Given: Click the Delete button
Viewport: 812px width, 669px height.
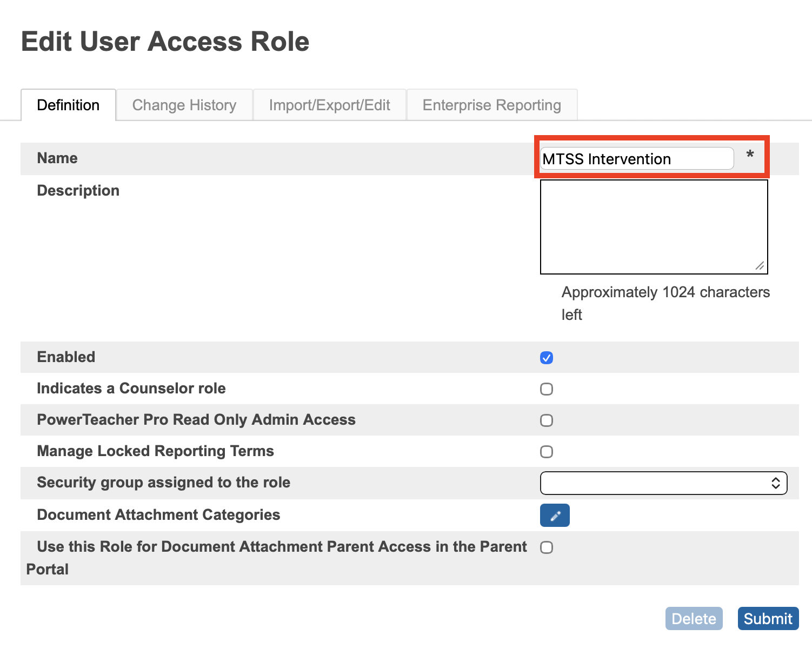Looking at the screenshot, I should 694,618.
